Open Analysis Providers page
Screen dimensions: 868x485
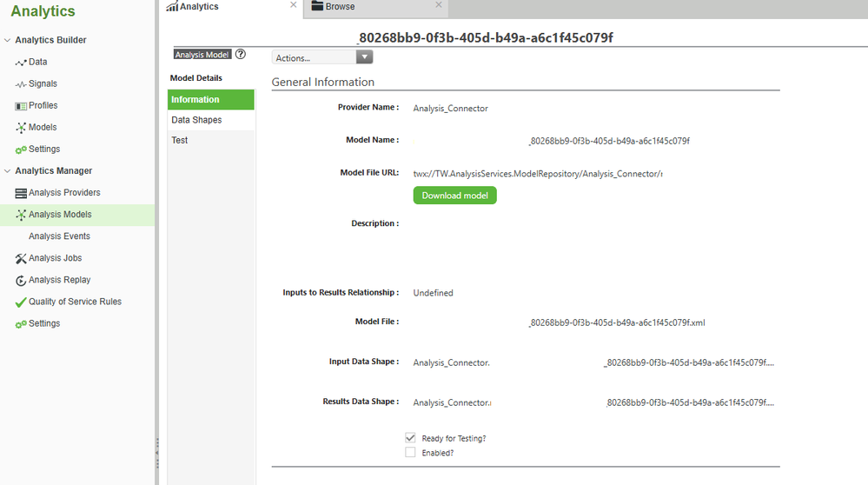pos(64,193)
